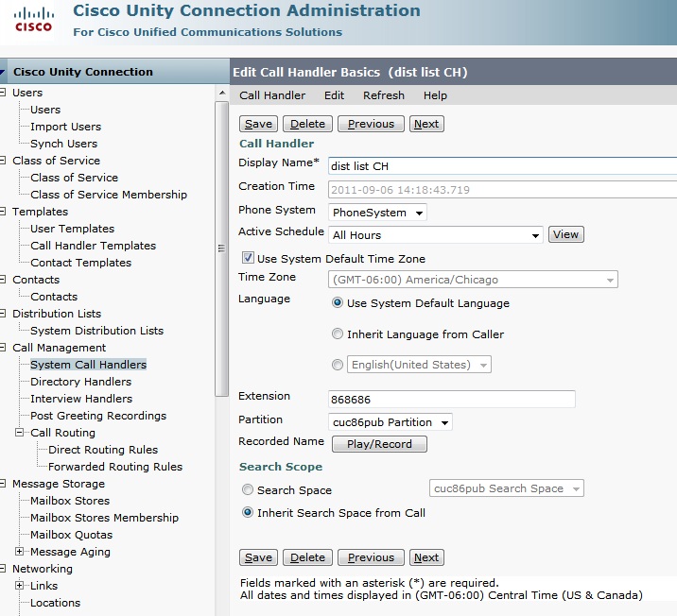Click the bottom Save button
The image size is (677, 616).
[x=259, y=557]
